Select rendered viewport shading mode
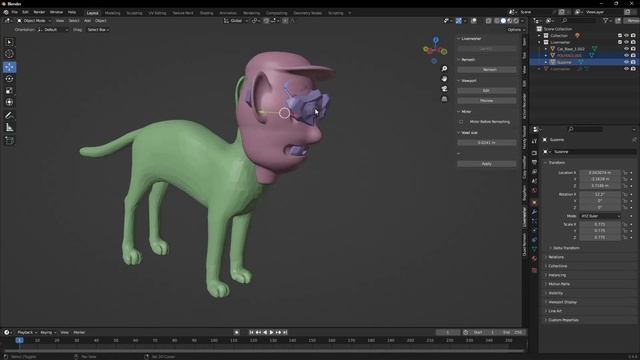The image size is (640, 360). coord(516,21)
